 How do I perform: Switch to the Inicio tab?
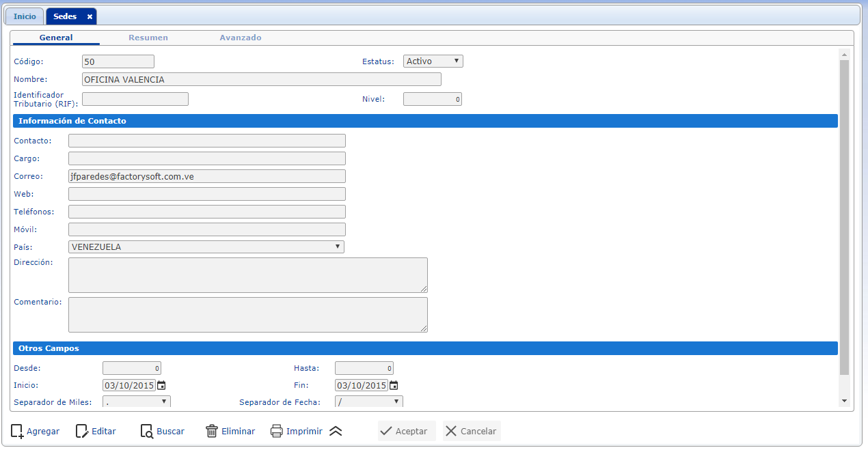[25, 16]
